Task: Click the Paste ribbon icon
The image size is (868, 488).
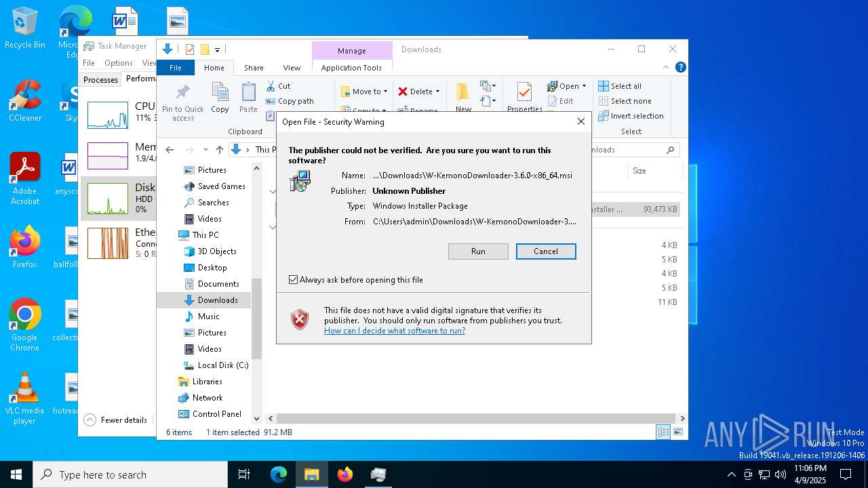Action: [x=248, y=98]
